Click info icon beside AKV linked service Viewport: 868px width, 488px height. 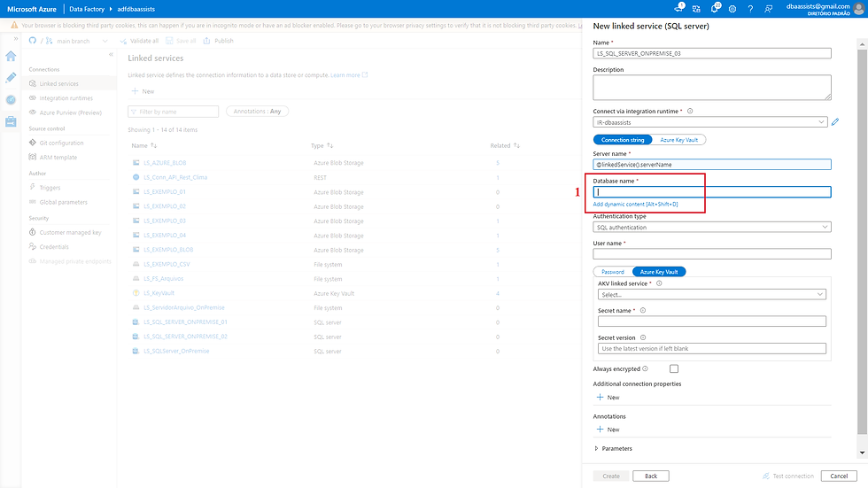659,283
